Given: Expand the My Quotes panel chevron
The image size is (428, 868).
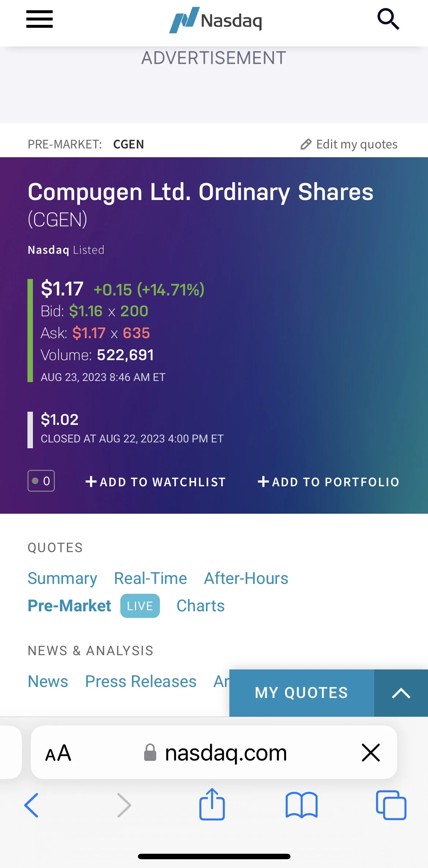Looking at the screenshot, I should point(401,693).
